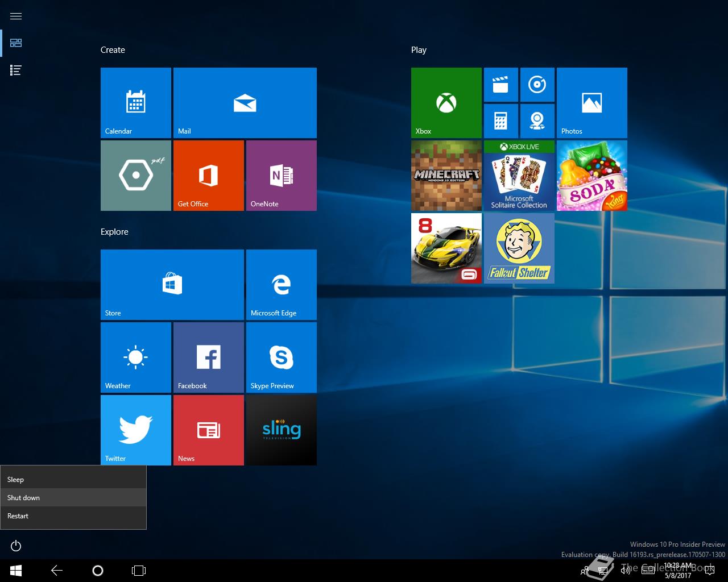The image size is (728, 582).
Task: Open the Twitter tile
Action: click(x=136, y=430)
